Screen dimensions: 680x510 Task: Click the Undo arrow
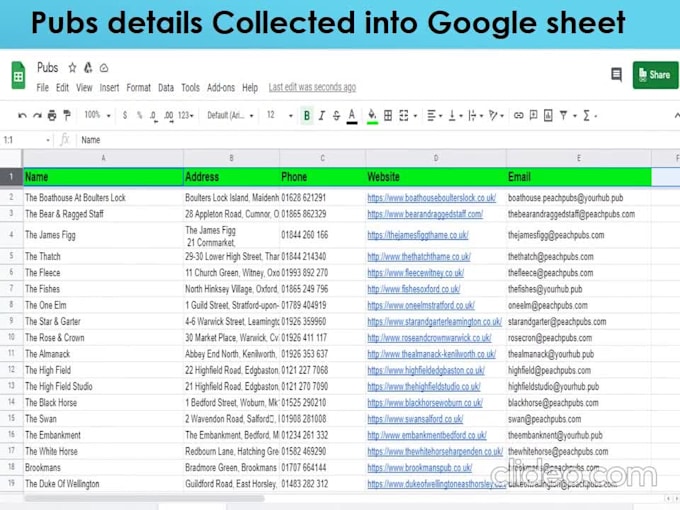pos(22,115)
